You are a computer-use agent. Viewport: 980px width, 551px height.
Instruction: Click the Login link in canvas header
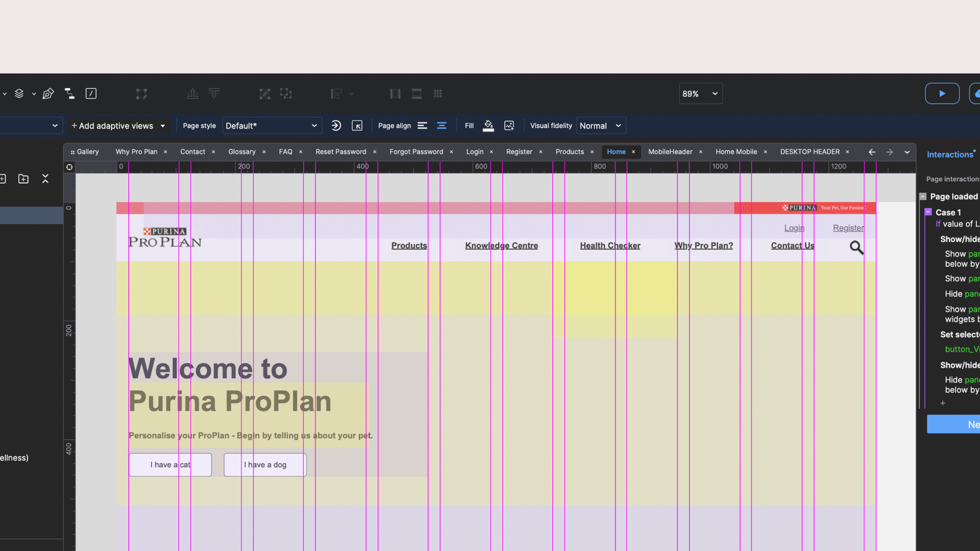(x=794, y=228)
